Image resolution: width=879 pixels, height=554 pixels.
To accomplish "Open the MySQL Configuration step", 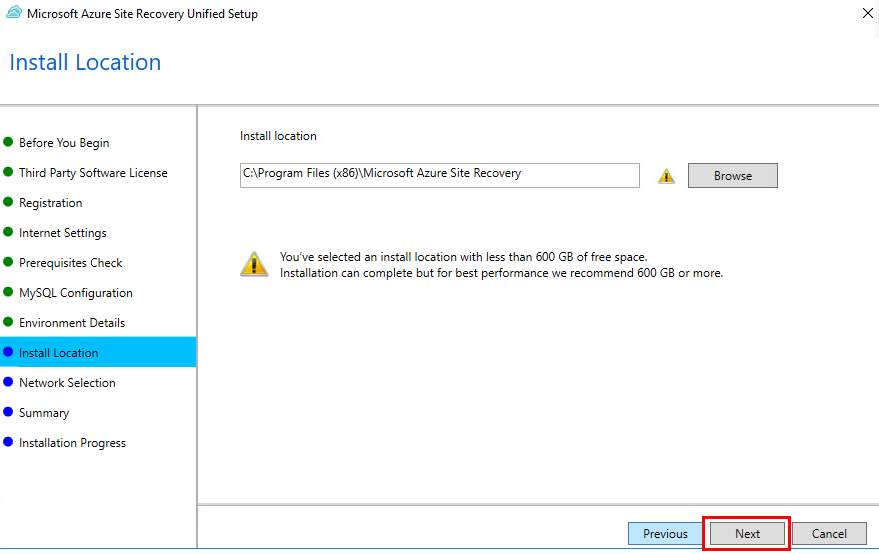I will [76, 293].
